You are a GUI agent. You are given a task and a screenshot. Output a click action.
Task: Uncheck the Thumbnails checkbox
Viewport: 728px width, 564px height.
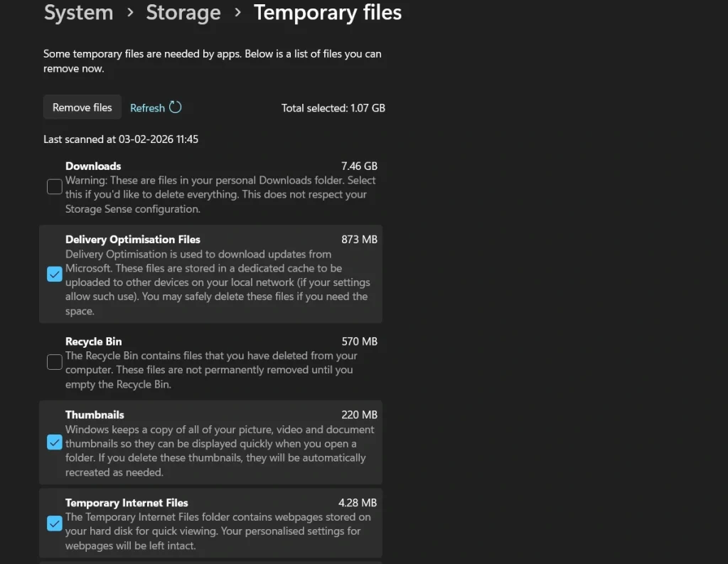[54, 442]
